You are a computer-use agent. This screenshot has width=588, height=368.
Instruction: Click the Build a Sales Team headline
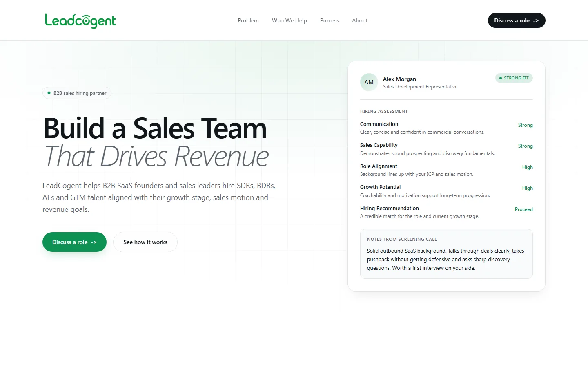click(x=155, y=128)
